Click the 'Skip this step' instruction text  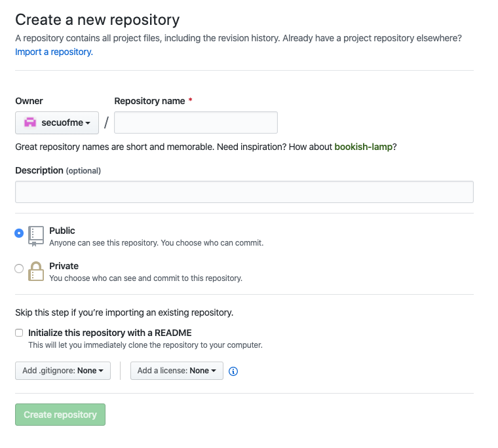(125, 312)
